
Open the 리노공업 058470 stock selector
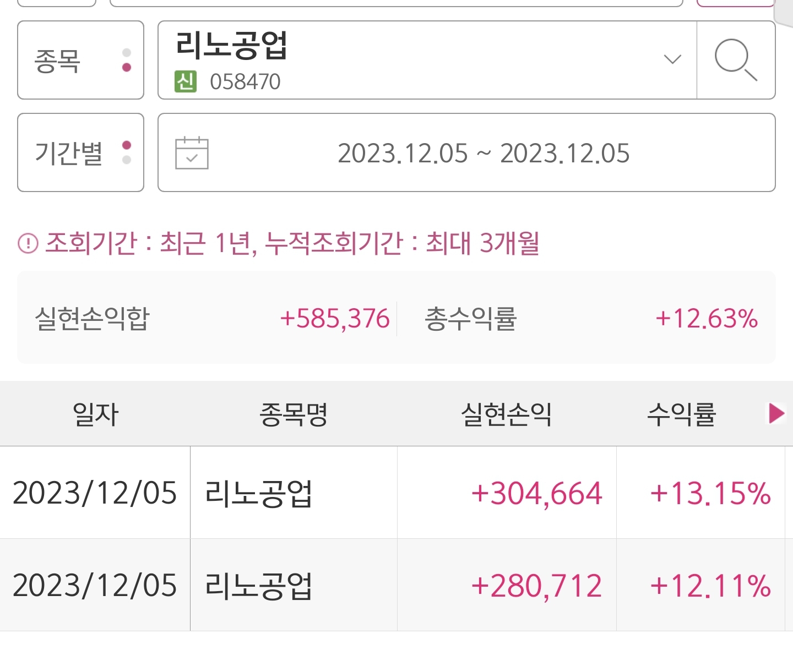coord(427,60)
